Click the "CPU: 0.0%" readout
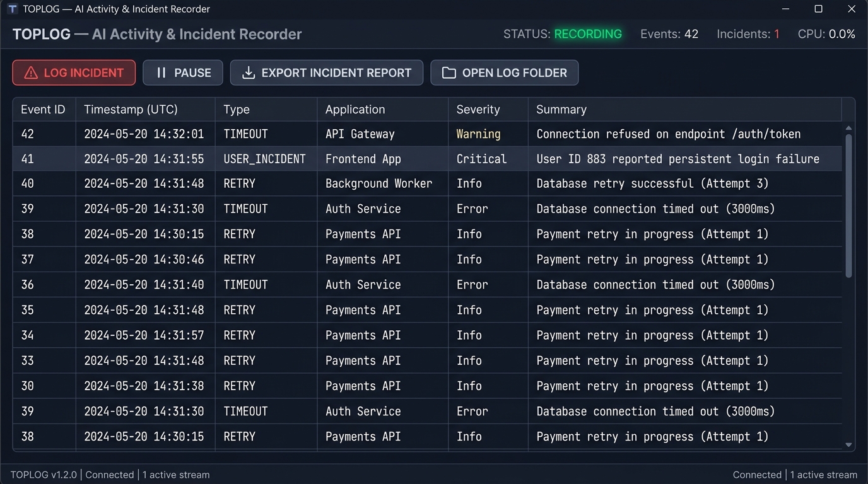The width and height of the screenshot is (868, 484). (x=826, y=34)
